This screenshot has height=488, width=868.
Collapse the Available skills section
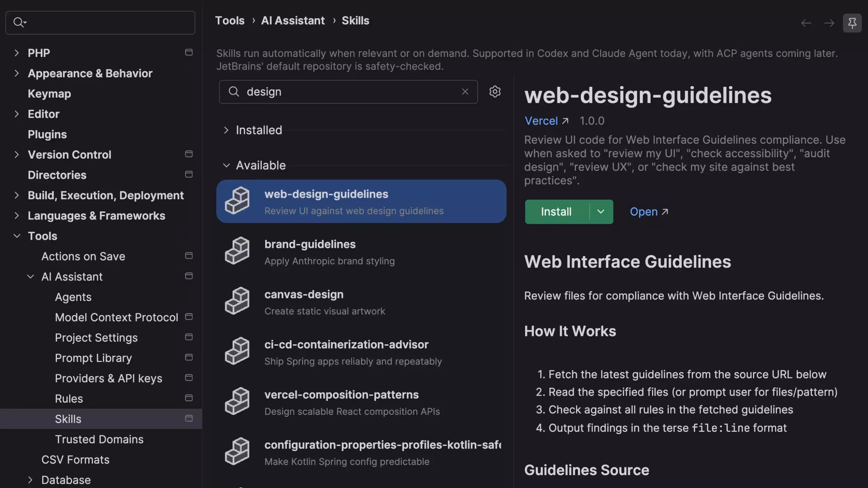coord(226,166)
